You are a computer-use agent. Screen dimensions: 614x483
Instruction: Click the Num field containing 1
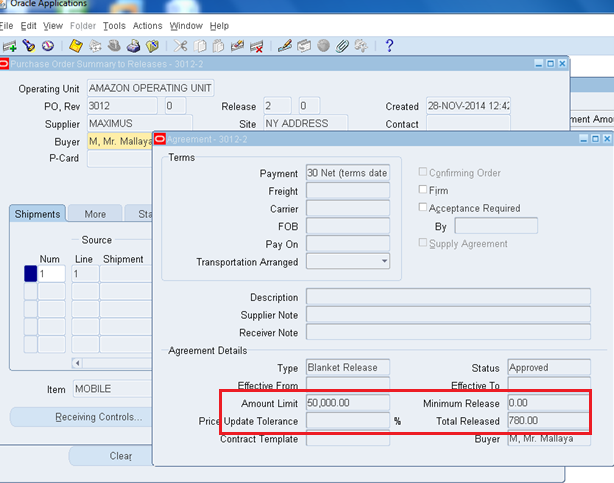[x=51, y=274]
